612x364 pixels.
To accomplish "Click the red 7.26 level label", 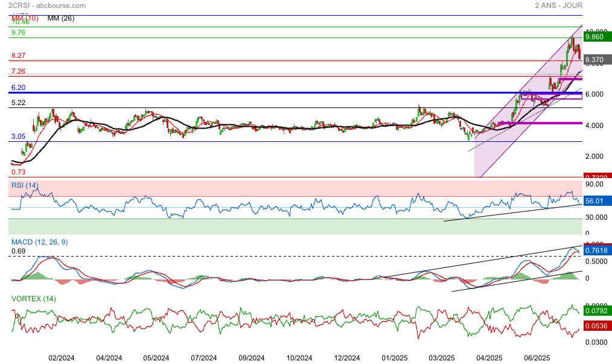I will coord(18,71).
